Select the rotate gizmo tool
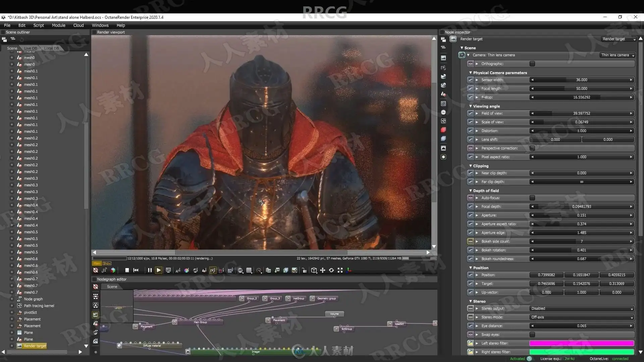Viewport: 644px width, 362px height. (331, 270)
